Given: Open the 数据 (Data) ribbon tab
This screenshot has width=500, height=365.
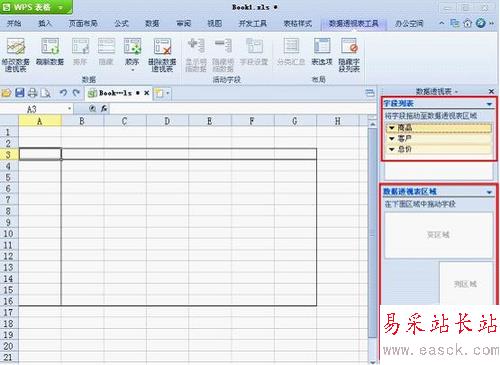Looking at the screenshot, I should tap(152, 23).
